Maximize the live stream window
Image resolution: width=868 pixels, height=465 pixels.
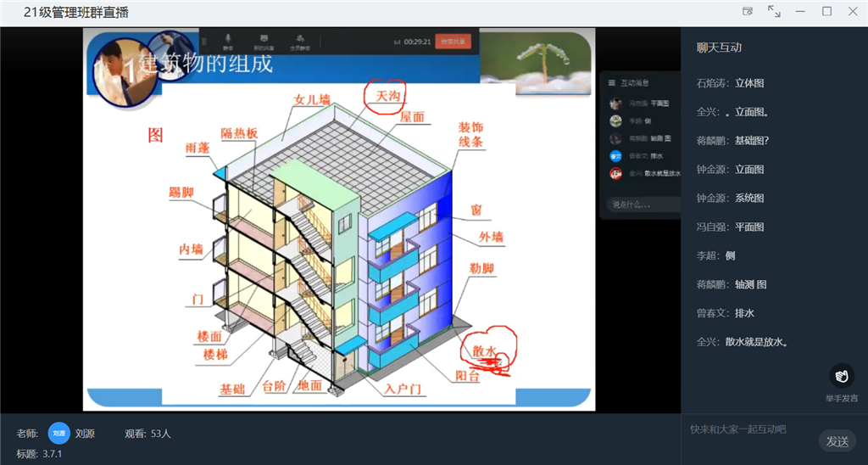826,11
